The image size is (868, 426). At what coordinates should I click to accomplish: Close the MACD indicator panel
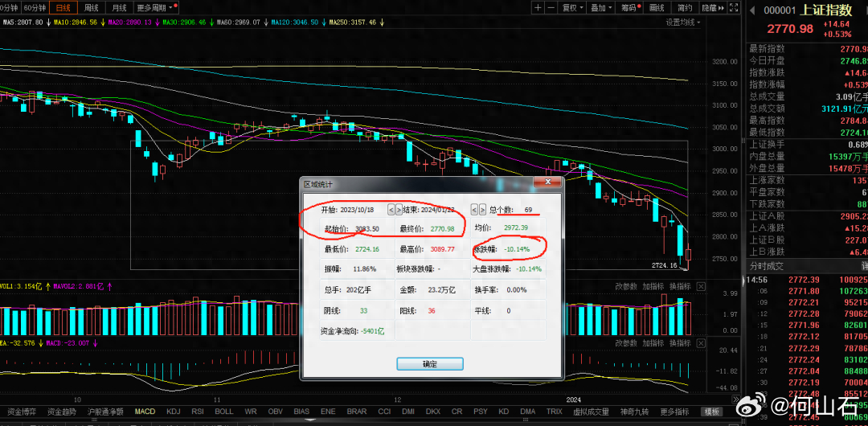[701, 343]
